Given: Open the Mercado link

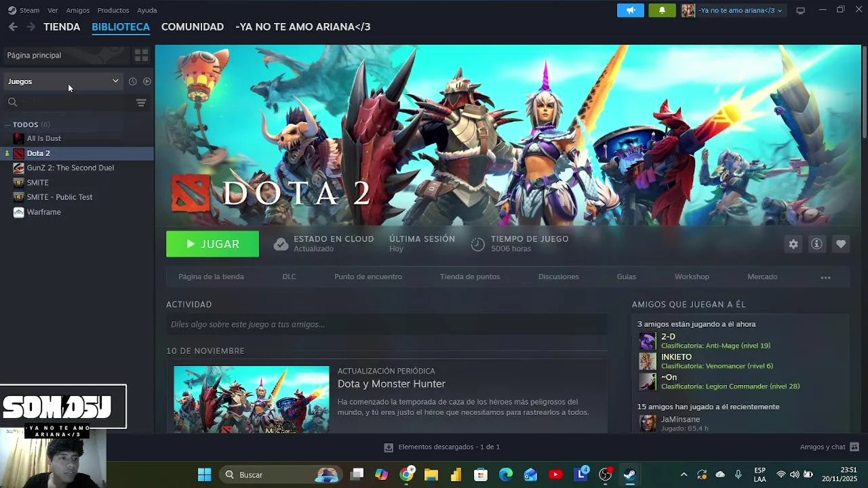Looking at the screenshot, I should coord(762,277).
